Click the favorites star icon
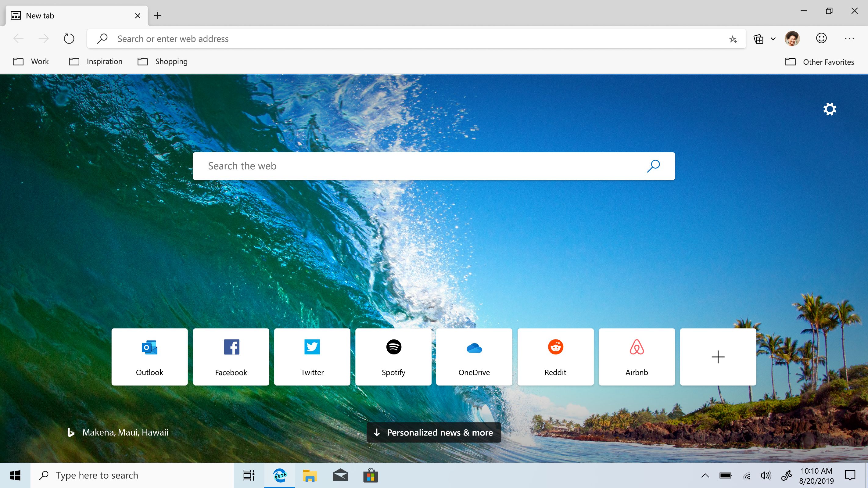This screenshot has width=868, height=488. (733, 39)
